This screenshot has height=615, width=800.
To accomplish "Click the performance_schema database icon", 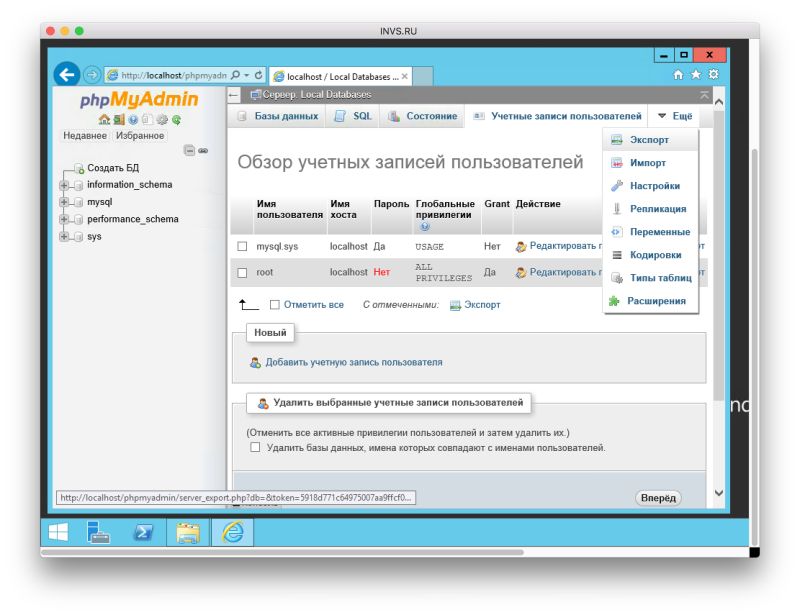I will [x=79, y=219].
